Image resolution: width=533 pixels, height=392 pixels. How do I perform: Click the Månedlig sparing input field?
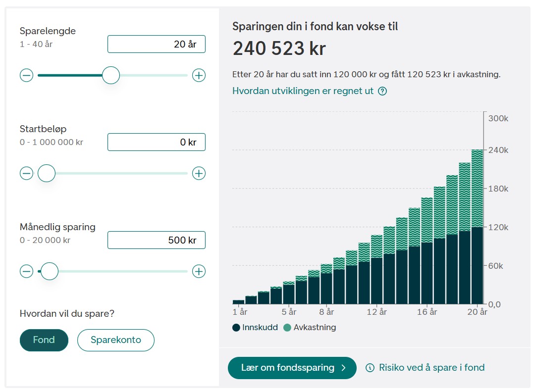pyautogui.click(x=157, y=241)
